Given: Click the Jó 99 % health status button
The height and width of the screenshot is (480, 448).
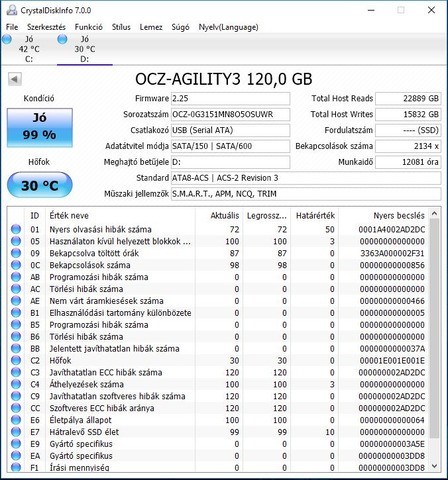Looking at the screenshot, I should (40, 128).
